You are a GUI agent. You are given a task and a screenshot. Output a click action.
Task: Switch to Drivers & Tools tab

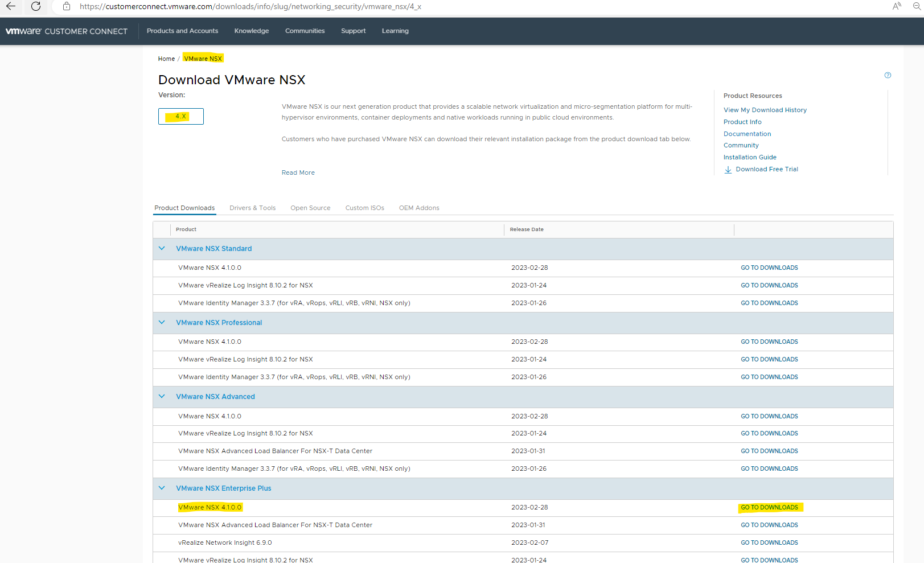252,208
